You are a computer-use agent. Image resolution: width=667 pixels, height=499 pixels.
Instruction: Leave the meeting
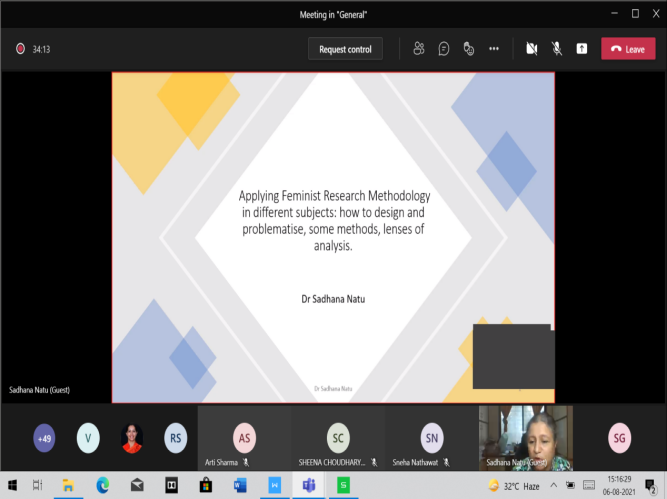[628, 48]
